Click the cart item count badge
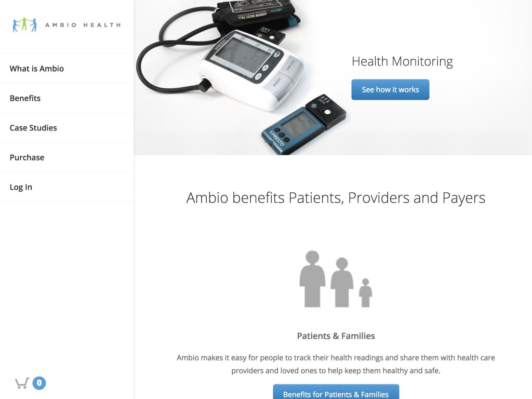532x399 pixels. point(39,383)
